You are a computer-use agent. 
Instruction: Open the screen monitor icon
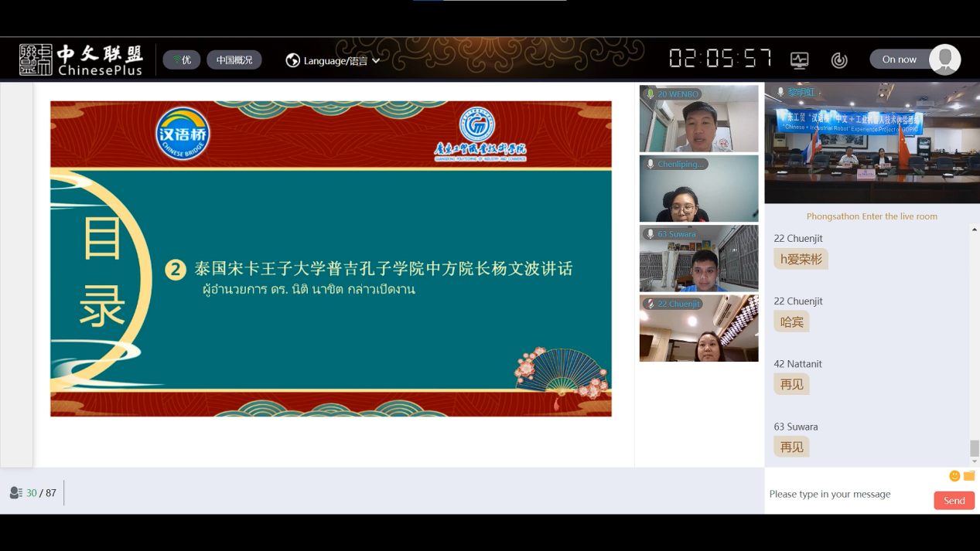pyautogui.click(x=799, y=60)
